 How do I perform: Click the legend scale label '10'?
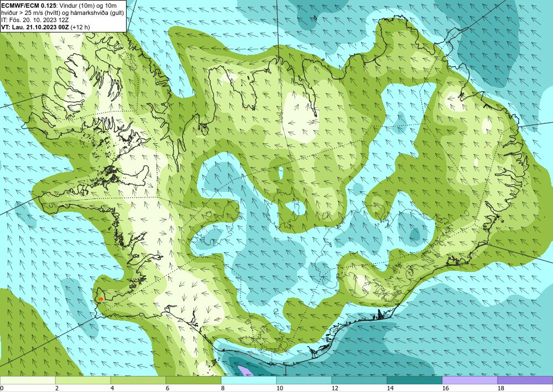279,388
